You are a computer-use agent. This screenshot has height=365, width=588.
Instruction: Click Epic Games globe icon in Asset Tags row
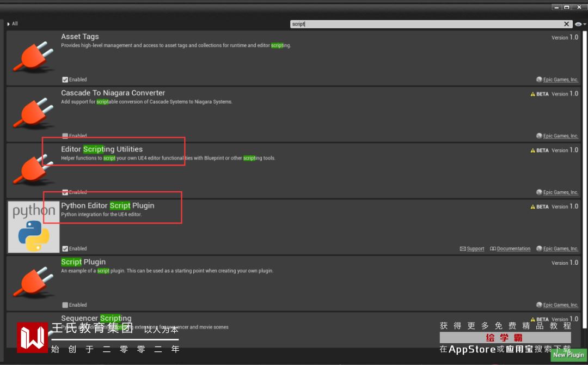click(x=539, y=80)
